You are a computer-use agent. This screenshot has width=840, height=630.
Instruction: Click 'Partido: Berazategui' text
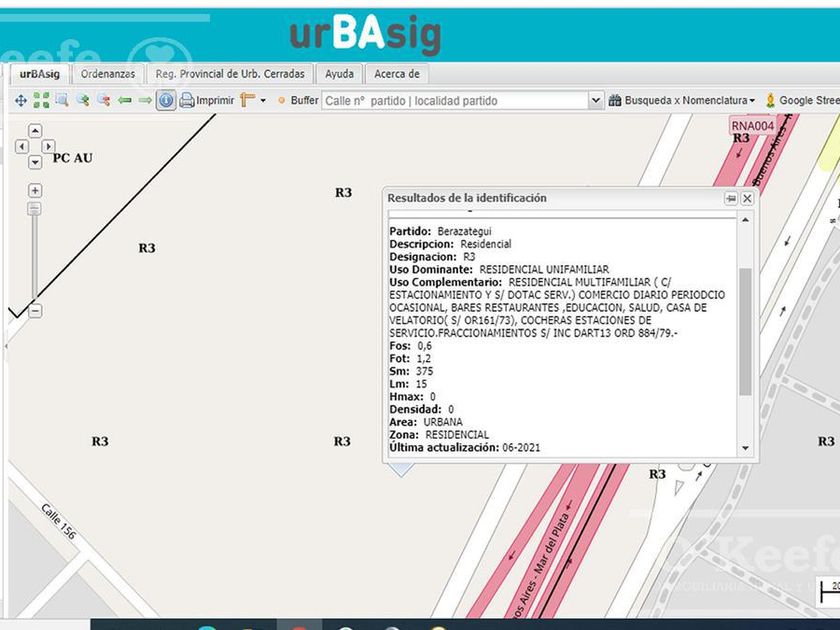tap(440, 231)
